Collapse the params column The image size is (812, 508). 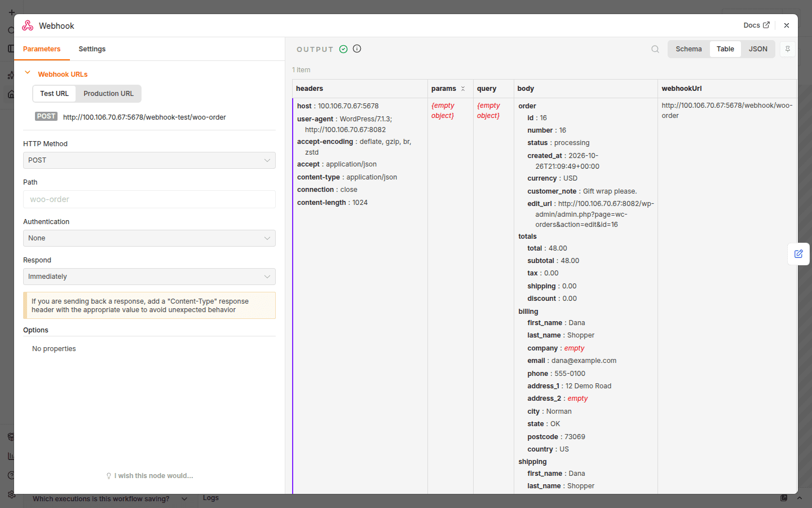coord(463,89)
